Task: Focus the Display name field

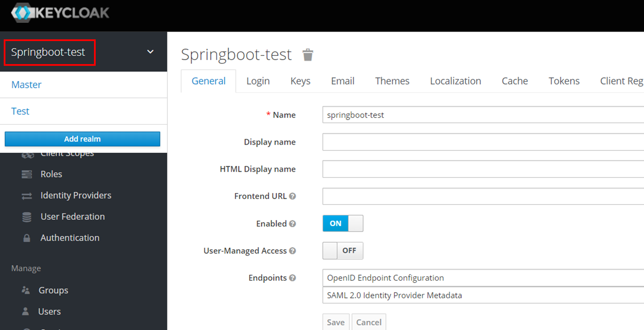Action: click(x=483, y=142)
